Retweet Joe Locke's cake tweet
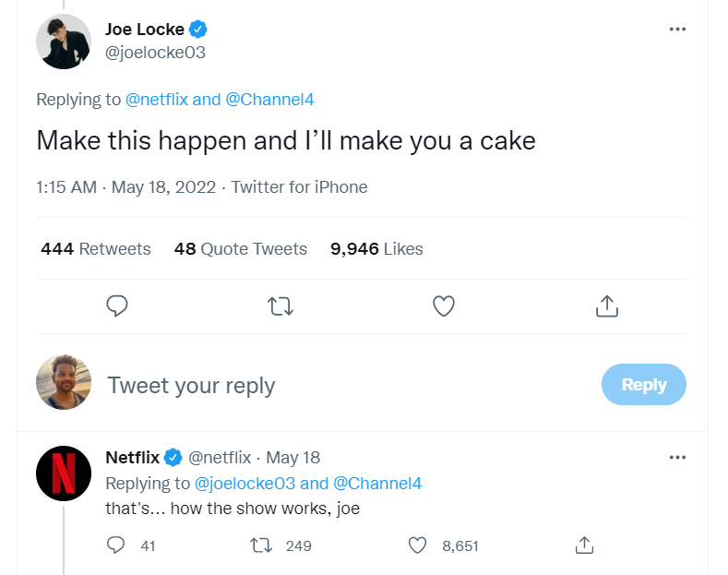Image resolution: width=728 pixels, height=575 pixels. pyautogui.click(x=280, y=305)
